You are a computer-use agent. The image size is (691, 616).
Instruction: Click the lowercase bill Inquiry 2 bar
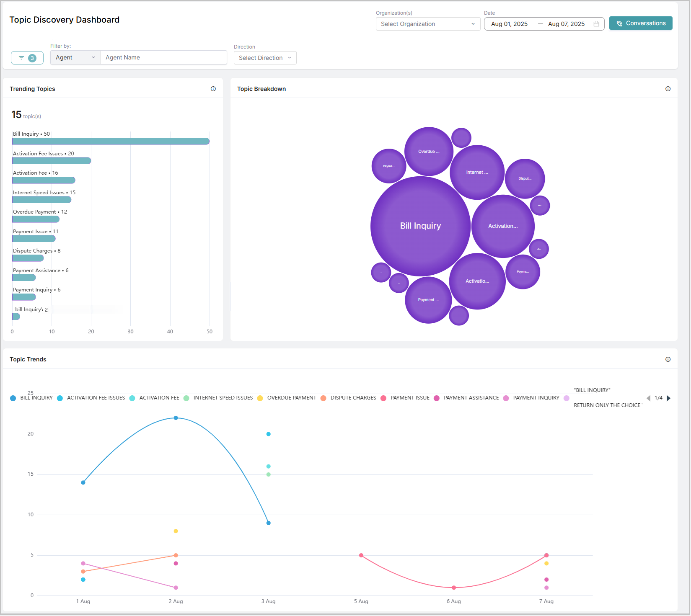tap(16, 317)
